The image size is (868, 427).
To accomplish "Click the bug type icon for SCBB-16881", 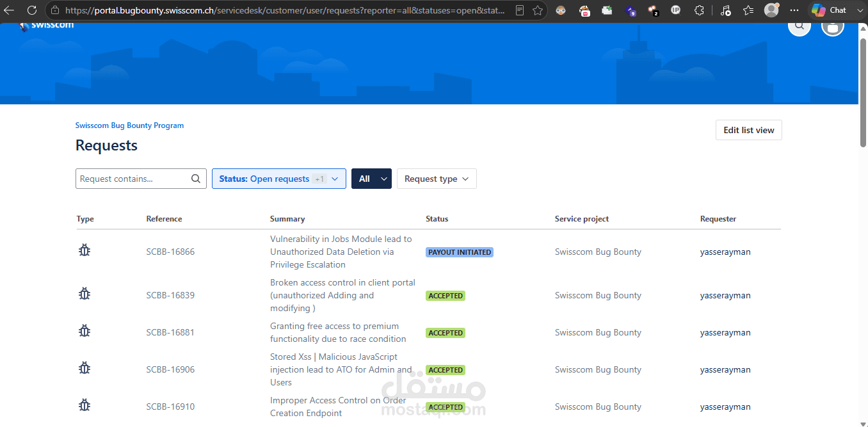I will coord(84,331).
